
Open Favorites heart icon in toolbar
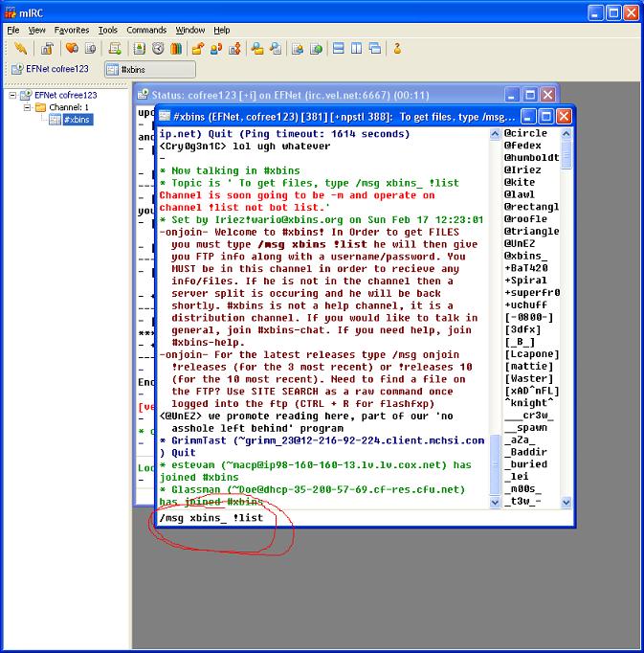[72, 49]
